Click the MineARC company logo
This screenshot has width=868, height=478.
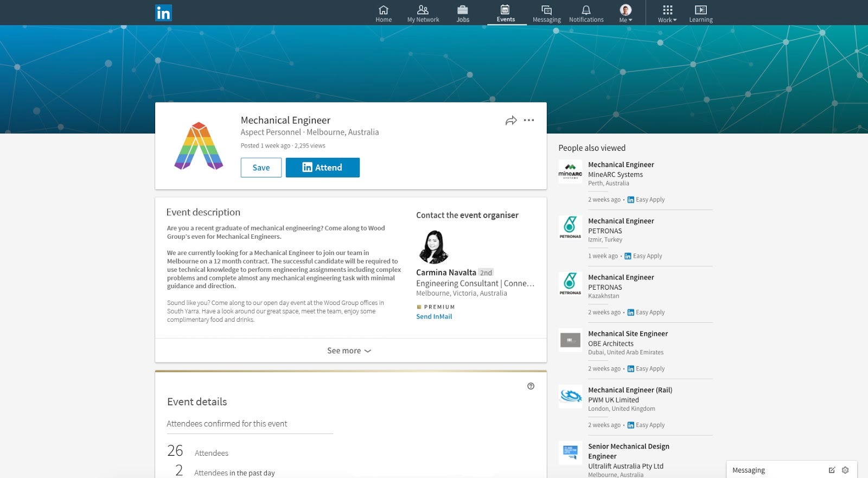570,171
